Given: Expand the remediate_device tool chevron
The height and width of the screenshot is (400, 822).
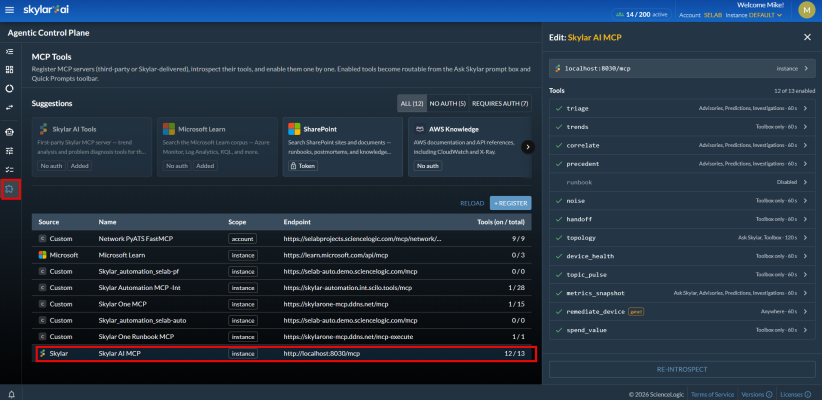Looking at the screenshot, I should pyautogui.click(x=805, y=311).
